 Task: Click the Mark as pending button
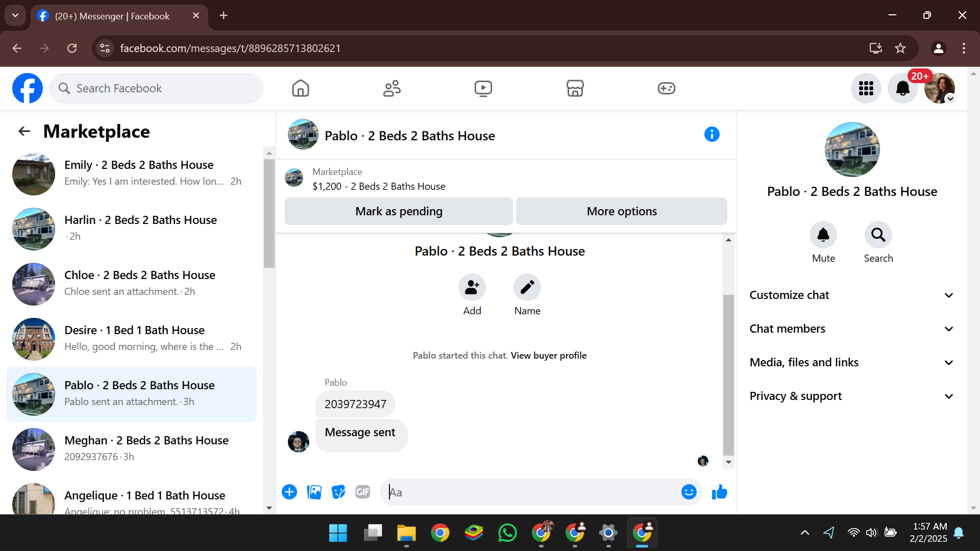(x=399, y=211)
